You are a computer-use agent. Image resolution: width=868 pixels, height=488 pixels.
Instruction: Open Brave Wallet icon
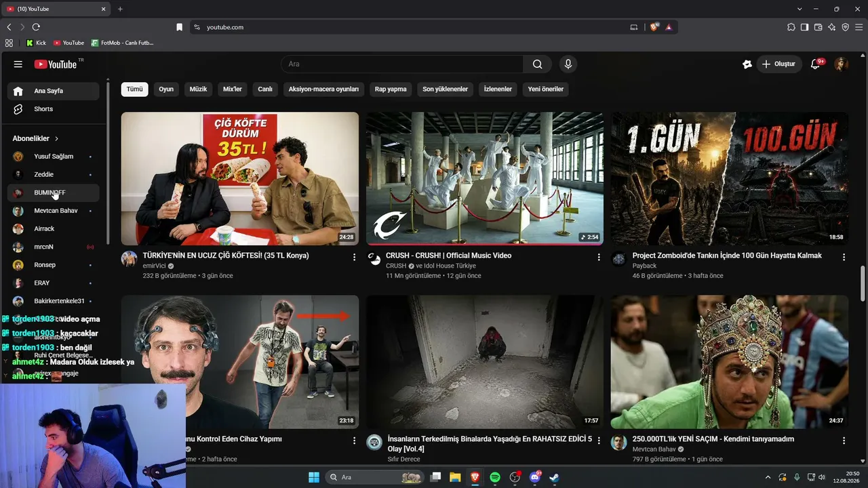click(x=818, y=27)
